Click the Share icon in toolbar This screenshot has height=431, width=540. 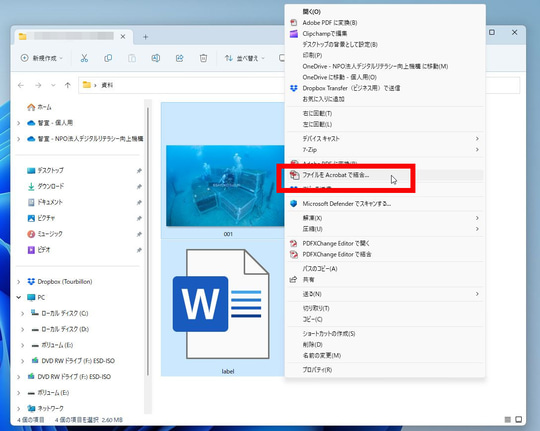point(179,58)
